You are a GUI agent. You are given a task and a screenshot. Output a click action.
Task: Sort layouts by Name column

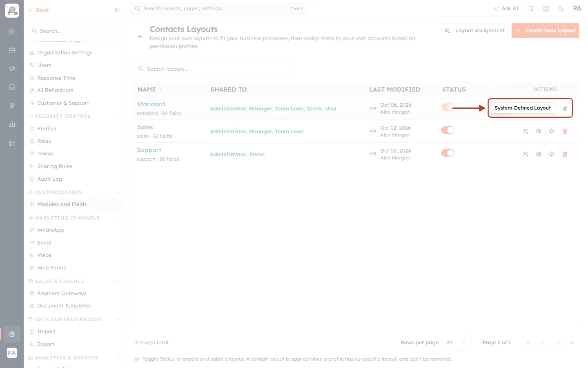(150, 90)
